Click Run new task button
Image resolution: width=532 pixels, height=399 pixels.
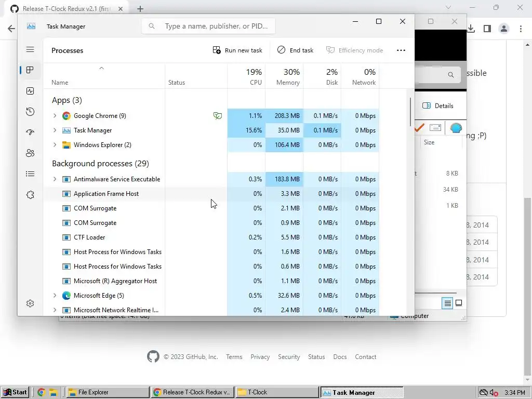point(237,50)
